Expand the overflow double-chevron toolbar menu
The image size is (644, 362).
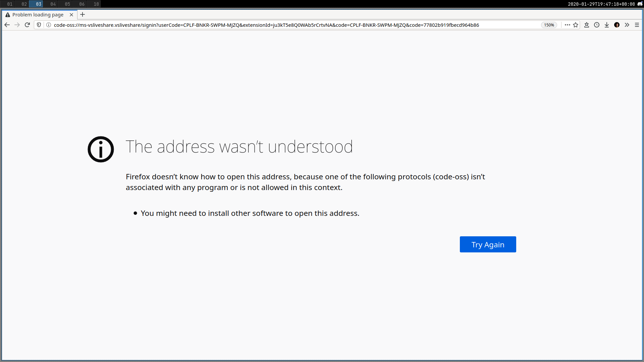pyautogui.click(x=627, y=25)
